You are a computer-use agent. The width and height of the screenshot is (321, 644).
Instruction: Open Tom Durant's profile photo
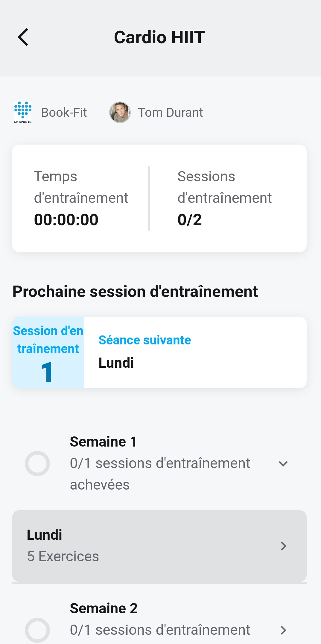click(x=120, y=112)
